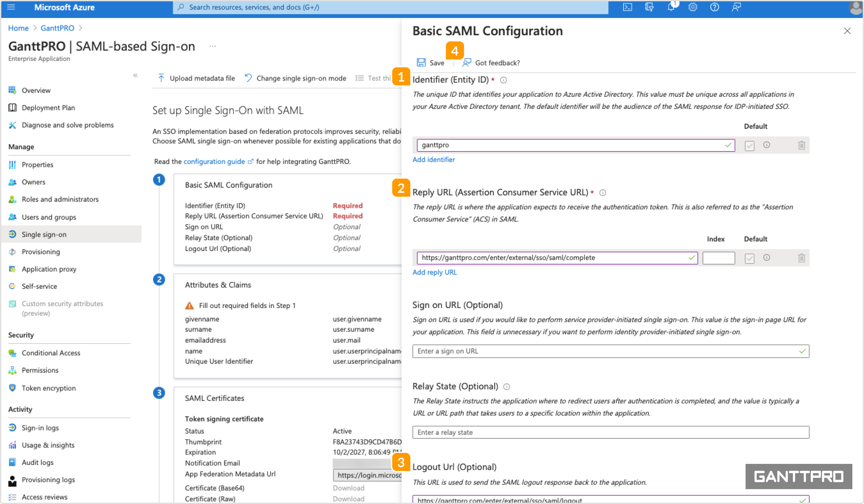Image resolution: width=864 pixels, height=504 pixels.
Task: Open Token encryption
Action: [49, 388]
